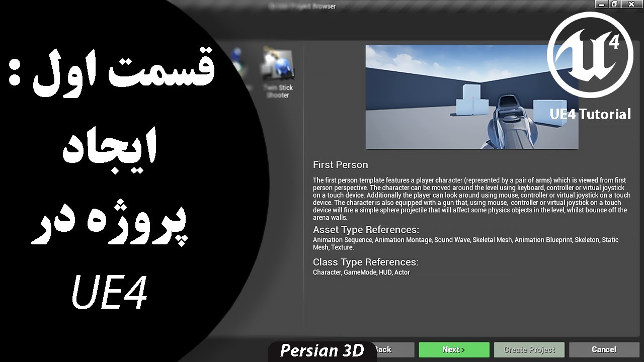Minimize the Project Browser window

point(602,4)
